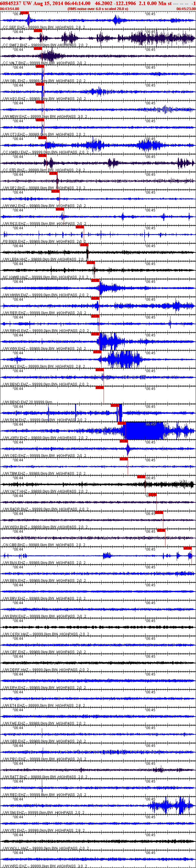Select the UW.RADR.BHZ station label

tap(45, 510)
